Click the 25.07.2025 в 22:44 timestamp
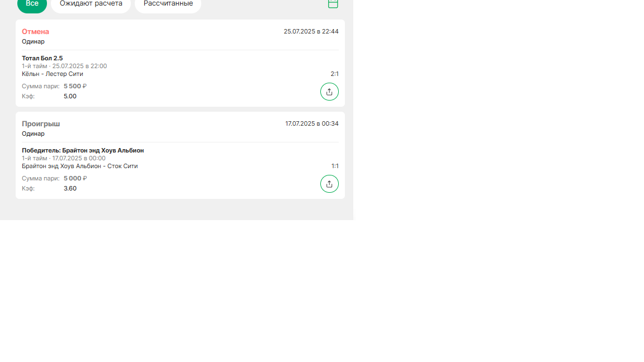 [311, 32]
